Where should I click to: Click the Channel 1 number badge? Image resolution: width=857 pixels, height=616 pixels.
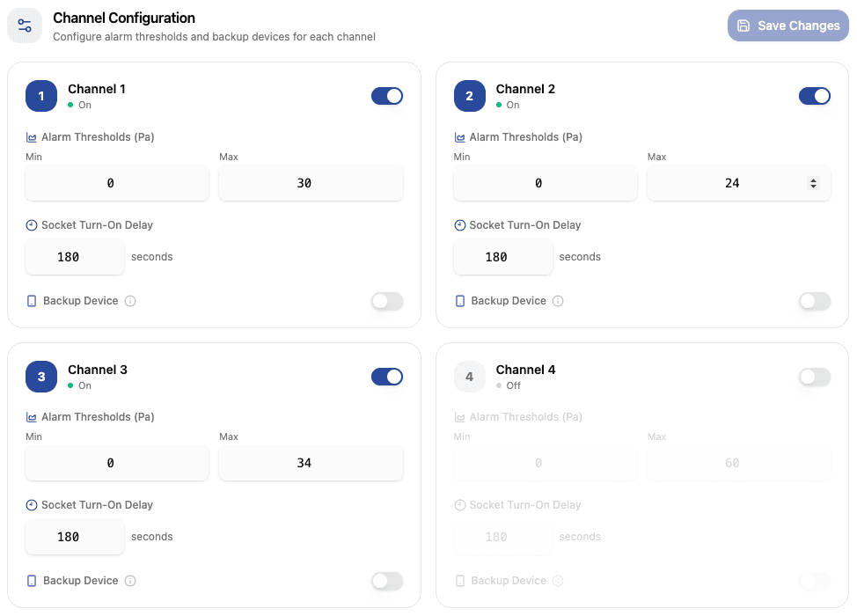coord(41,96)
